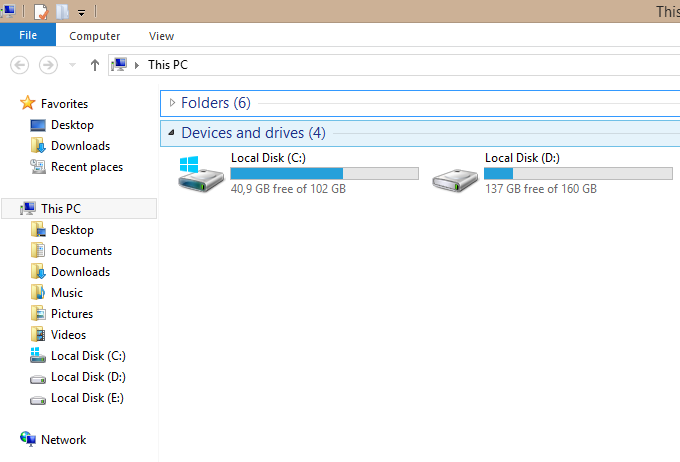This screenshot has height=462, width=680.
Task: Click the Folders (6) group header text
Action: [216, 103]
